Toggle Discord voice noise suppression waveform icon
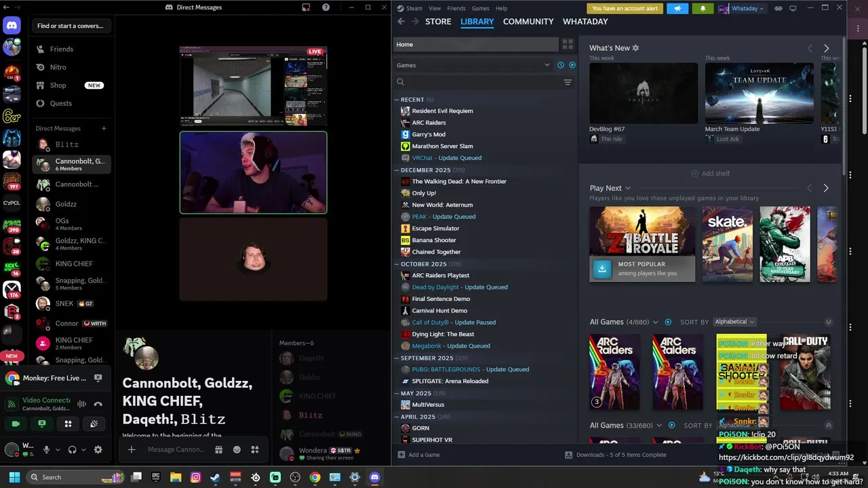868x488 pixels. 81,404
